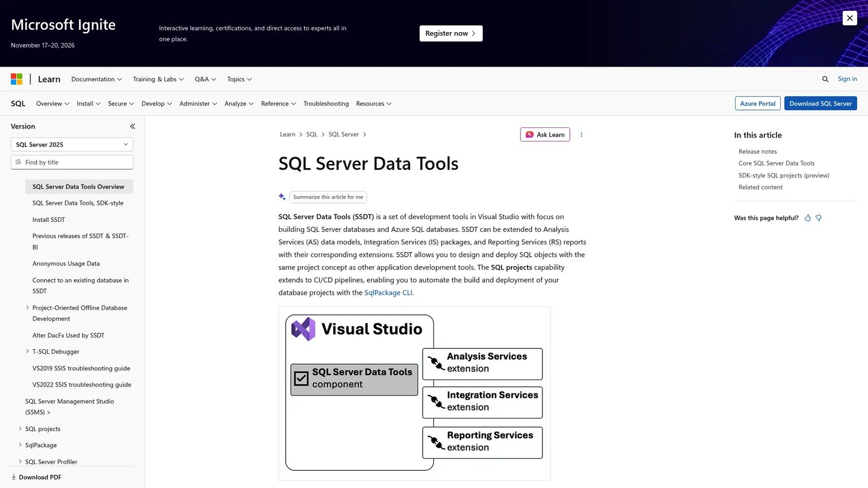Click the AI sparkle summarize icon
This screenshot has width=868, height=488.
tap(282, 197)
